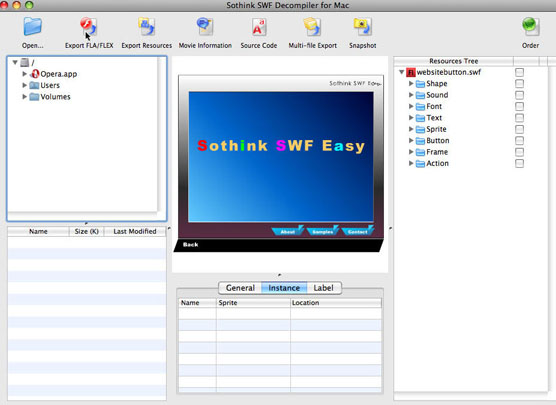Click the Location column header in Instance table
Image resolution: width=556 pixels, height=405 pixels.
pos(336,303)
